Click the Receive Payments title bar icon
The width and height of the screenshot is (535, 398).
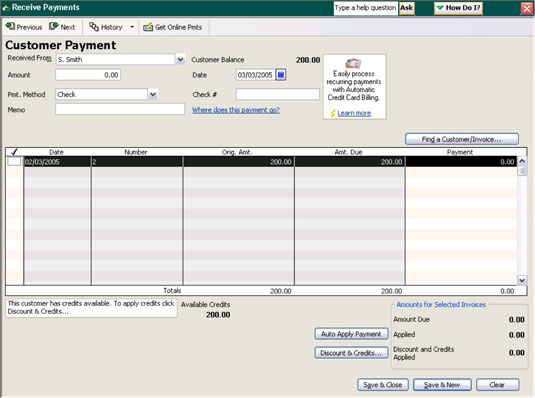point(6,8)
